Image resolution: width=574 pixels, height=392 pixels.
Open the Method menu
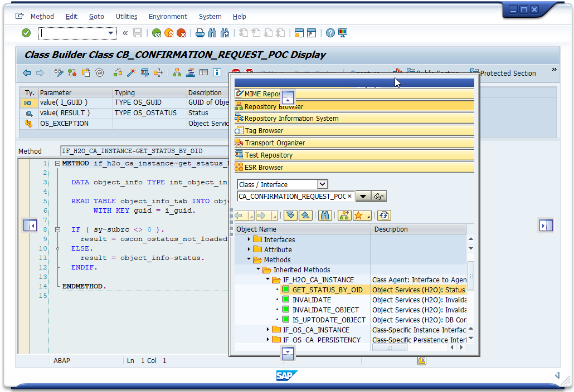[42, 17]
